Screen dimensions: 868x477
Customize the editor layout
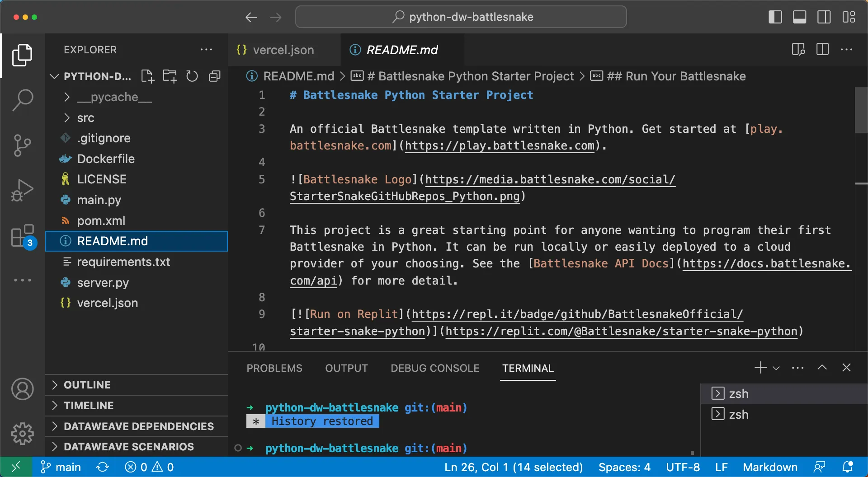pos(849,17)
